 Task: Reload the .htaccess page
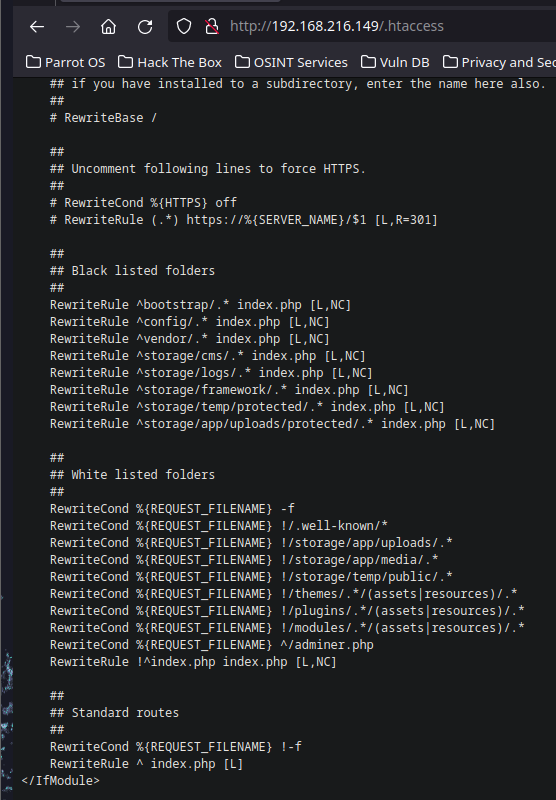(145, 27)
